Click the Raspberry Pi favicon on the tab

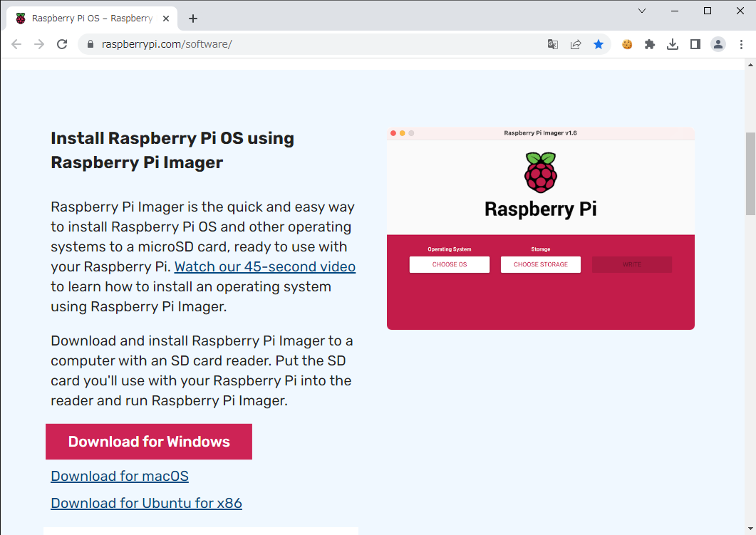(x=20, y=19)
